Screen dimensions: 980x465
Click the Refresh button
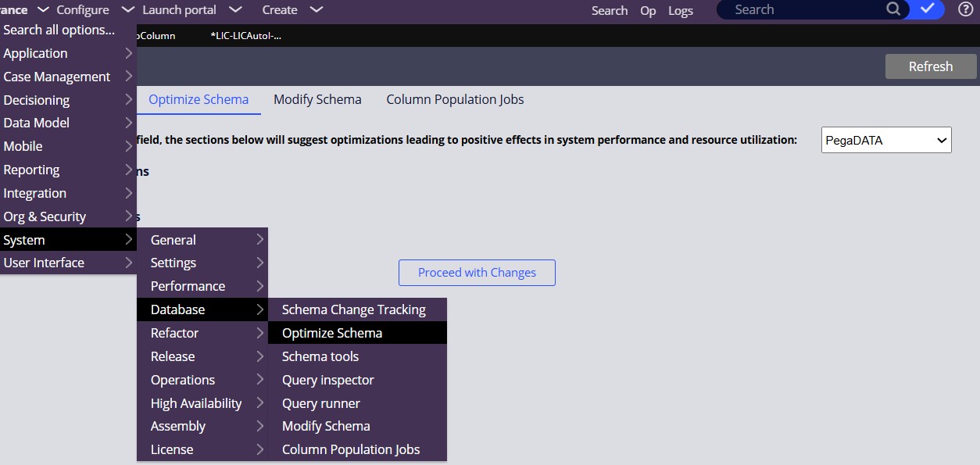[x=930, y=66]
